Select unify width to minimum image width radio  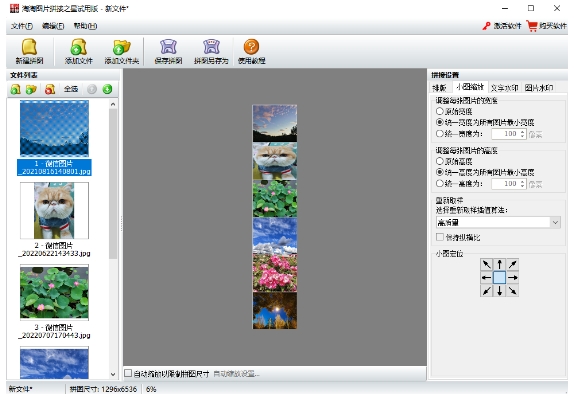[x=440, y=122]
